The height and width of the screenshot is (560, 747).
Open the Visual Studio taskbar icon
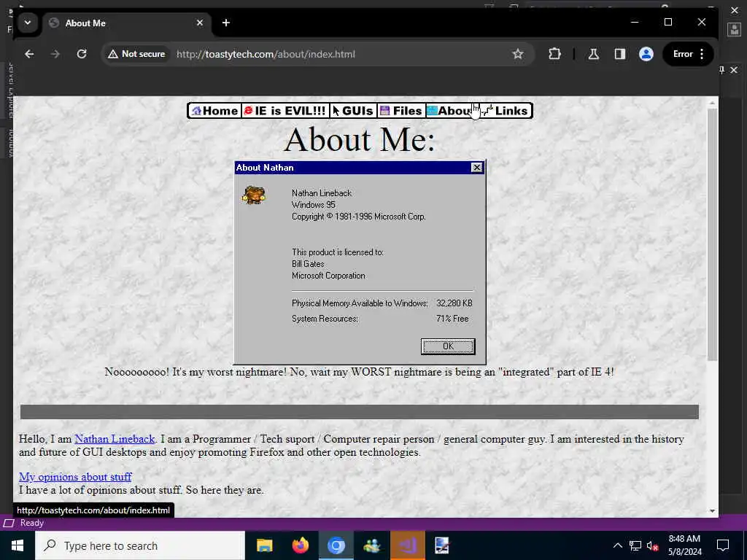click(407, 545)
